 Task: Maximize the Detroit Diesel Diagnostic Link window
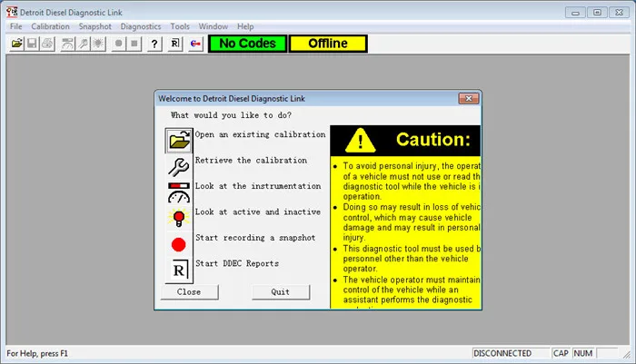coord(597,13)
